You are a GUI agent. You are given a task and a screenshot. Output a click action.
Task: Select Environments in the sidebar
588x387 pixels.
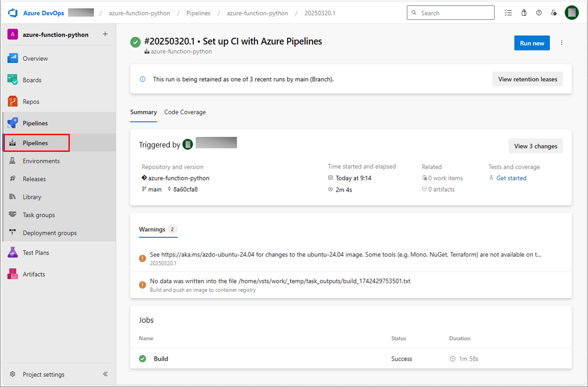(60, 161)
